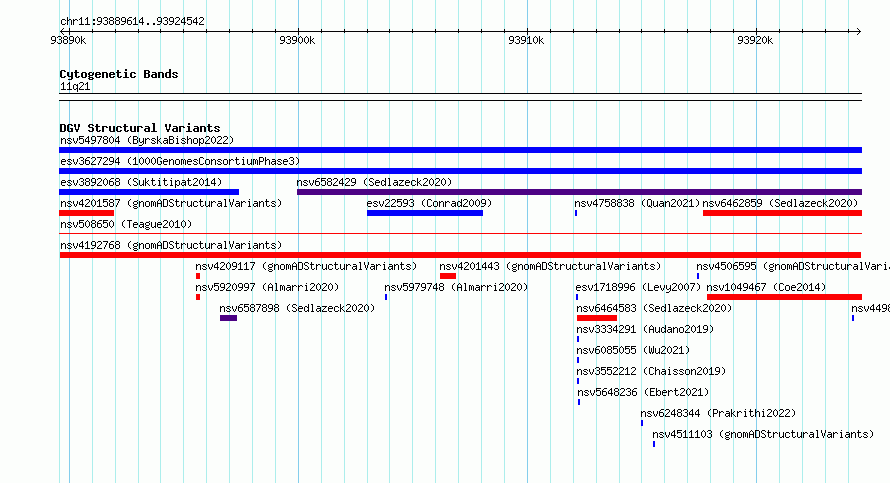Select nsv5648236 (Ebert2021) label
This screenshot has height=483, width=890.
[x=643, y=392]
